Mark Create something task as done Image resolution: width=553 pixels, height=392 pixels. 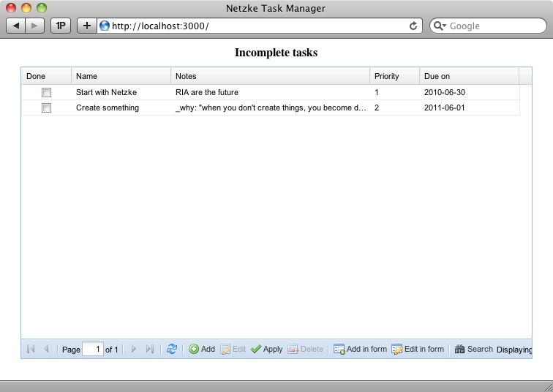click(x=47, y=108)
